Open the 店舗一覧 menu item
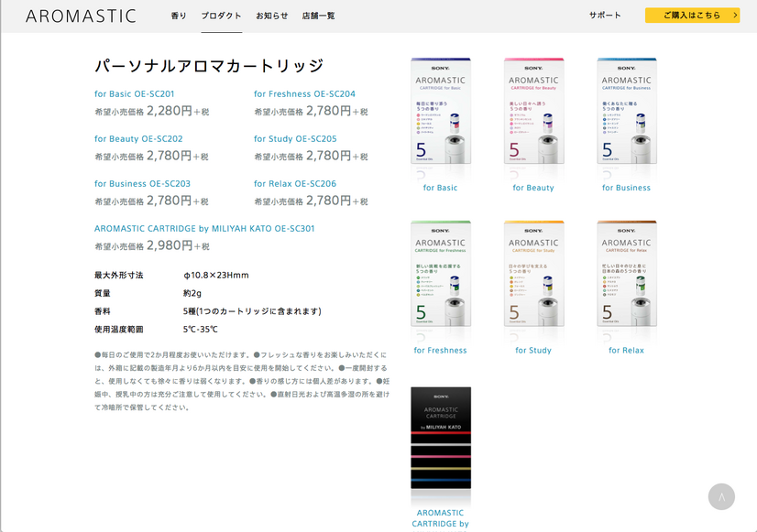757x532 pixels. tap(318, 16)
